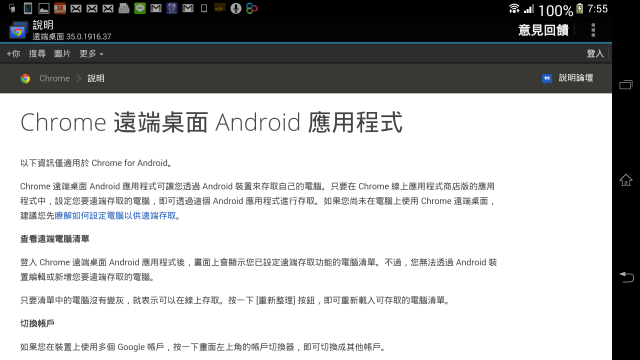This screenshot has height=360, width=640.
Task: Tap the dark blue crest notification icon
Action: (x=172, y=8)
